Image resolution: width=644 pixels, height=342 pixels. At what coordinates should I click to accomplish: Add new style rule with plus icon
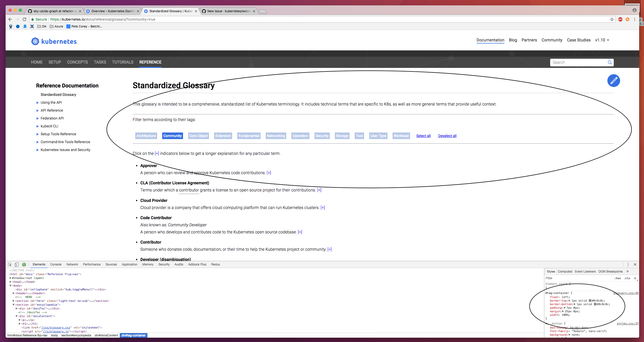[x=635, y=278]
